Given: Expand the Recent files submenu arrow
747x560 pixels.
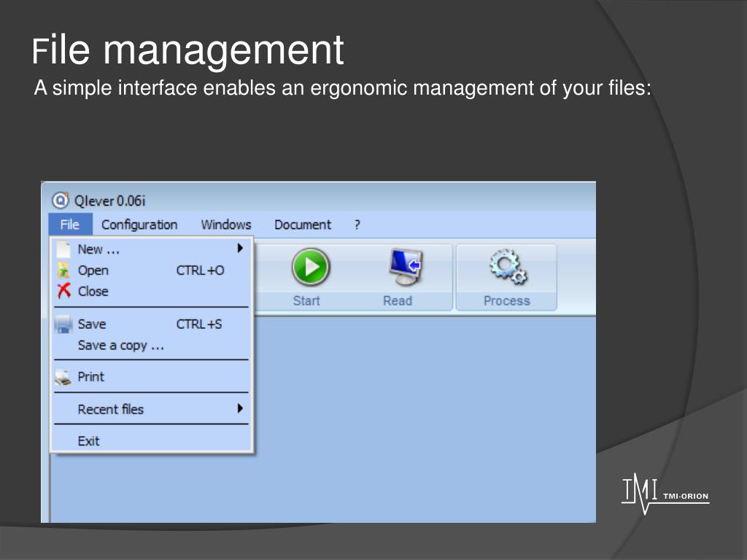Looking at the screenshot, I should (240, 408).
